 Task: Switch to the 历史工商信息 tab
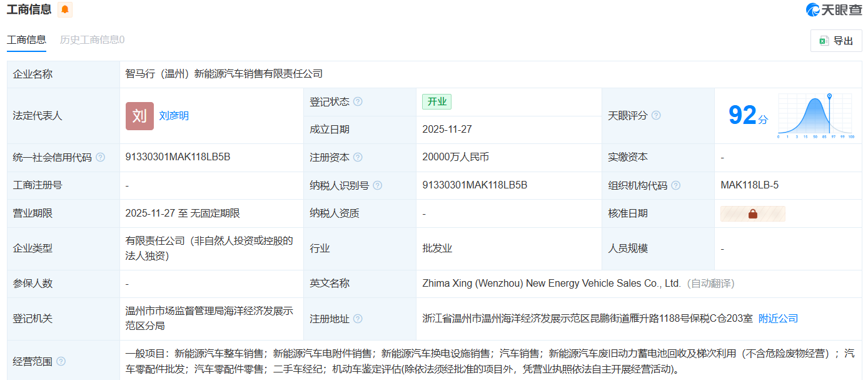(x=92, y=39)
